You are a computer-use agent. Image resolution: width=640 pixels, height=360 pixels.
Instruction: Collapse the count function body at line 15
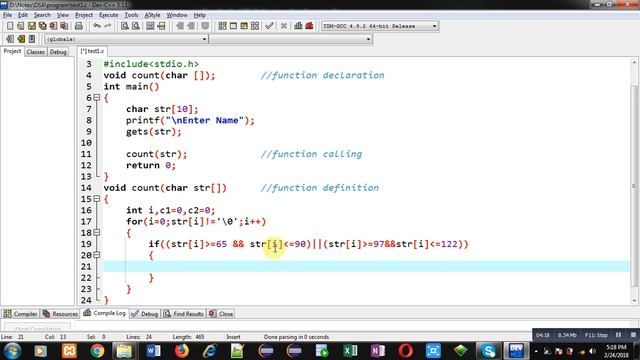(97, 199)
